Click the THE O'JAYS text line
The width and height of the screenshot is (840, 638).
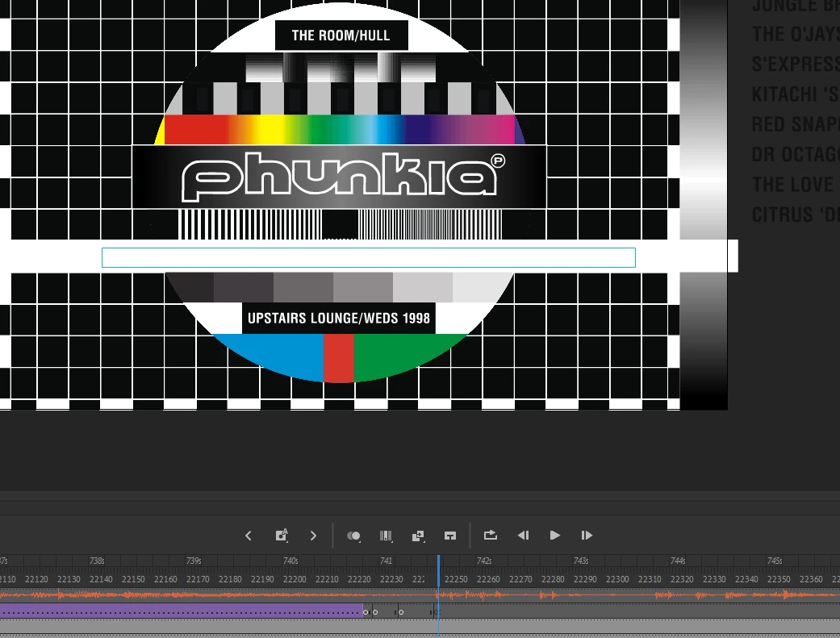796,35
